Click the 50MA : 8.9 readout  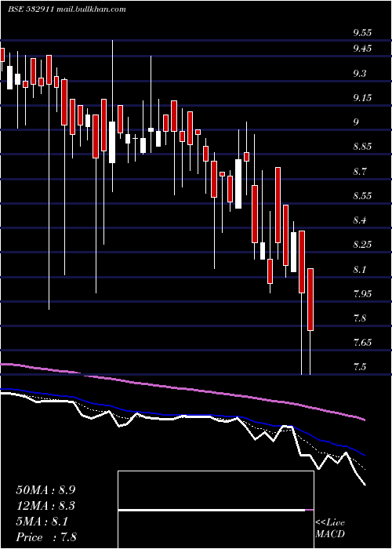[45, 489]
